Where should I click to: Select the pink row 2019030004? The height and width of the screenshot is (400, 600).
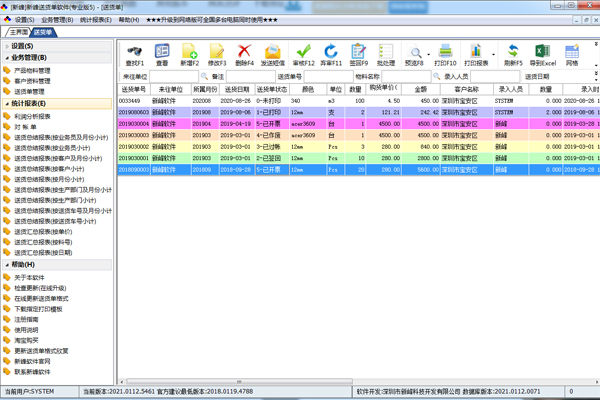[x=300, y=124]
